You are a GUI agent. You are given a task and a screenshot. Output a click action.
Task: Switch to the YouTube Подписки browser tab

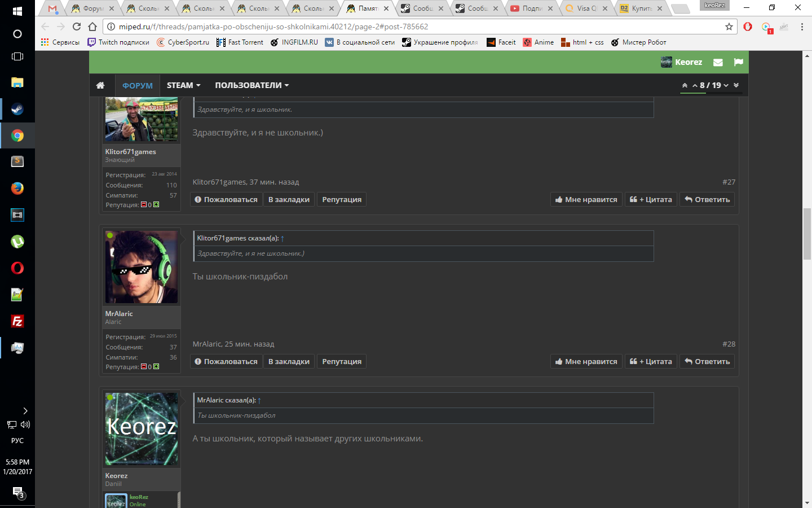click(x=532, y=8)
